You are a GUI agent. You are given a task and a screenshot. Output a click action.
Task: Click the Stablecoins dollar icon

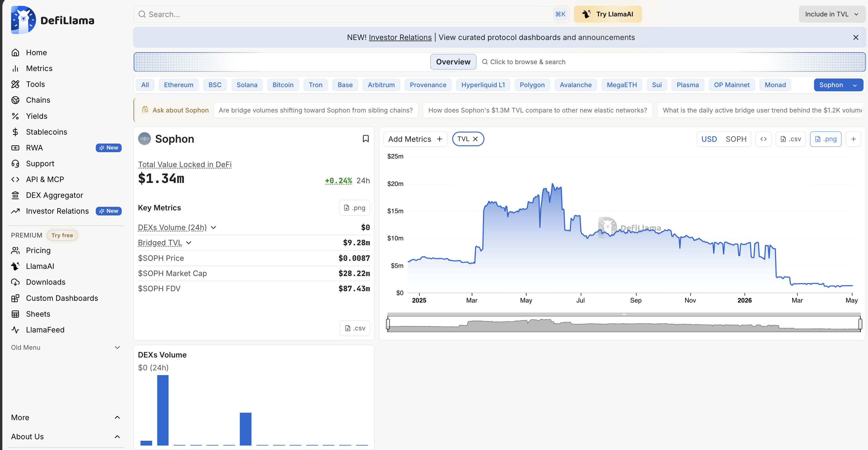[15, 132]
